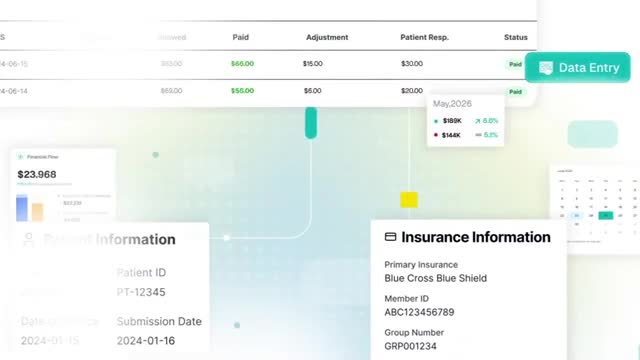Viewport: 640px width, 360px height.
Task: Click the Patient ID label
Action: point(141,273)
